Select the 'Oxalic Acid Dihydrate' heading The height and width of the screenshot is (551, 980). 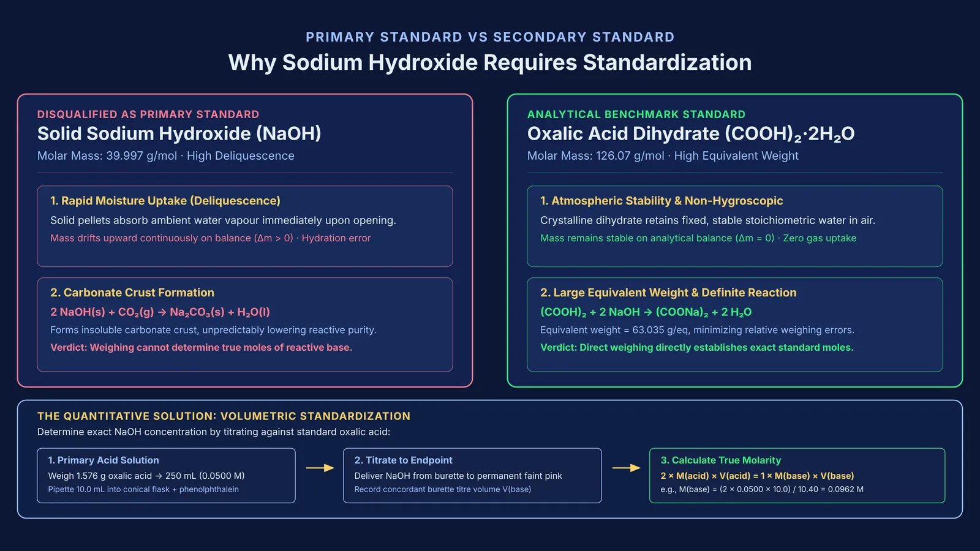point(691,134)
